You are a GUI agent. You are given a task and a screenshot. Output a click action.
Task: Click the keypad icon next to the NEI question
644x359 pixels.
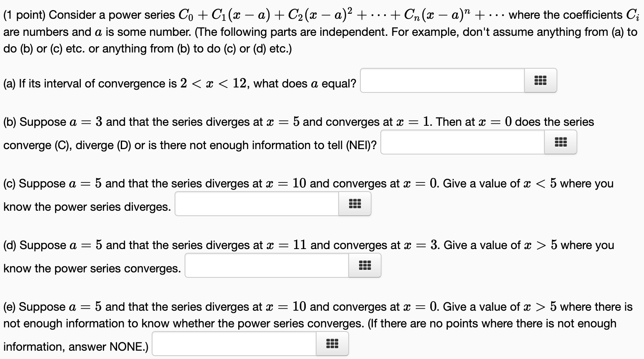pos(561,142)
